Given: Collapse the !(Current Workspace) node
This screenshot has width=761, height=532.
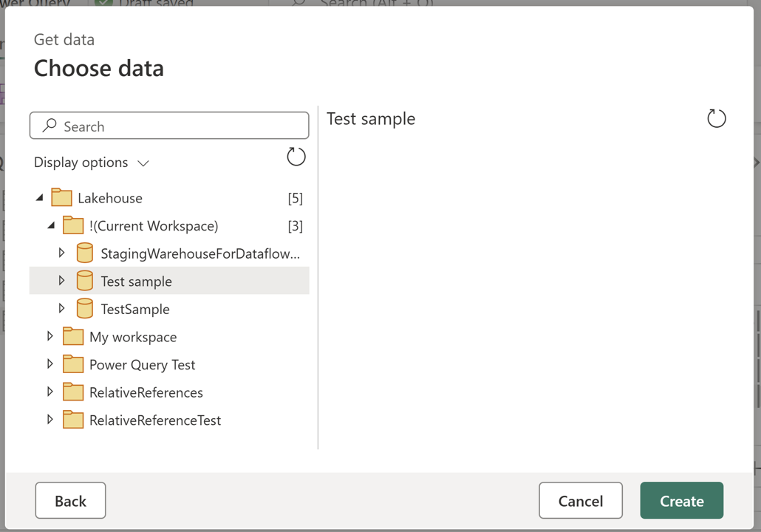Looking at the screenshot, I should pos(50,225).
